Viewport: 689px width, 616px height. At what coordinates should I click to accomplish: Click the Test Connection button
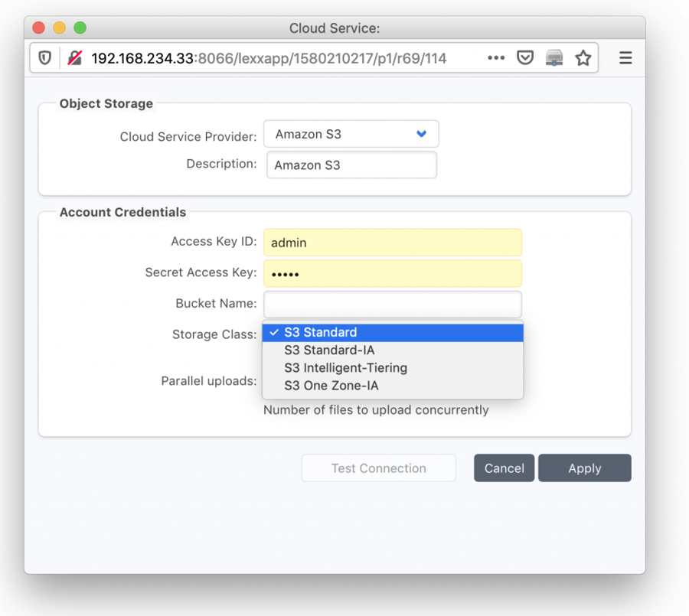coord(379,468)
